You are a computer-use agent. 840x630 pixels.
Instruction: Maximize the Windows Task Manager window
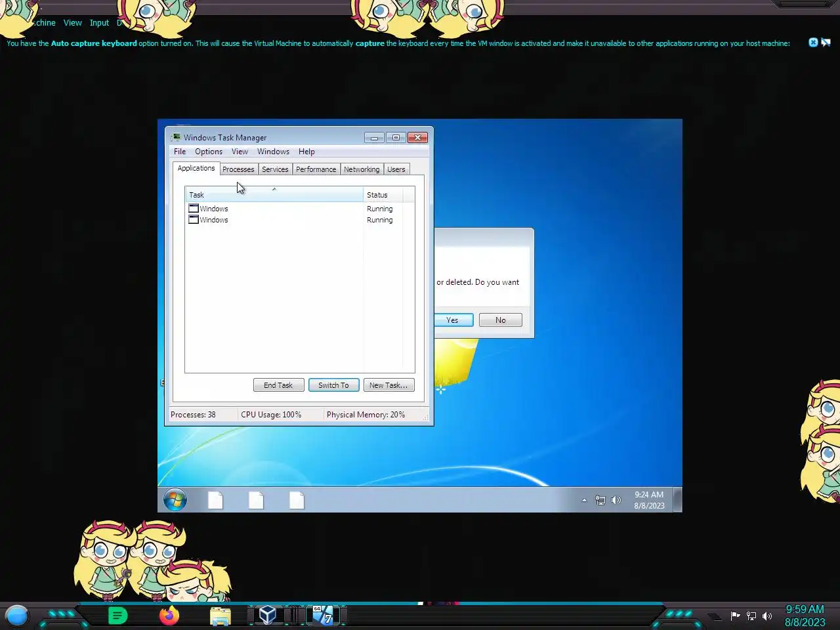tap(396, 137)
